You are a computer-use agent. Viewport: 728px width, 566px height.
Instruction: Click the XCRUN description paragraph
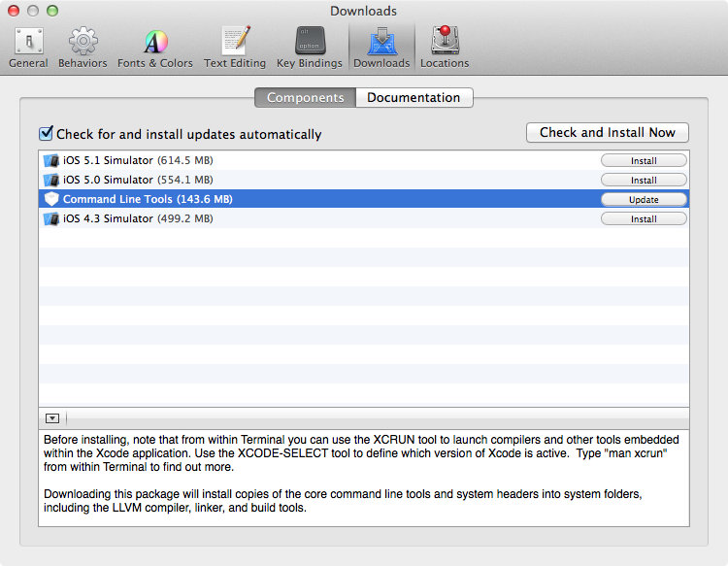(x=361, y=453)
